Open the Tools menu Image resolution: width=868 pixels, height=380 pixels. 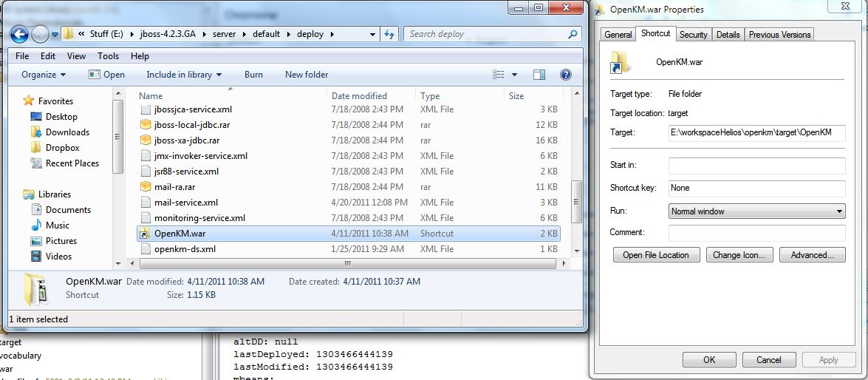click(x=108, y=56)
